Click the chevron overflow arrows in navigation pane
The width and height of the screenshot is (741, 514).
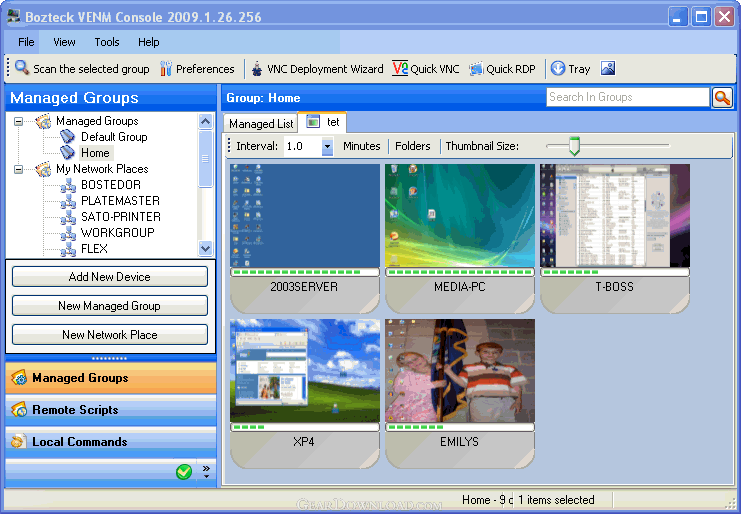[206, 471]
